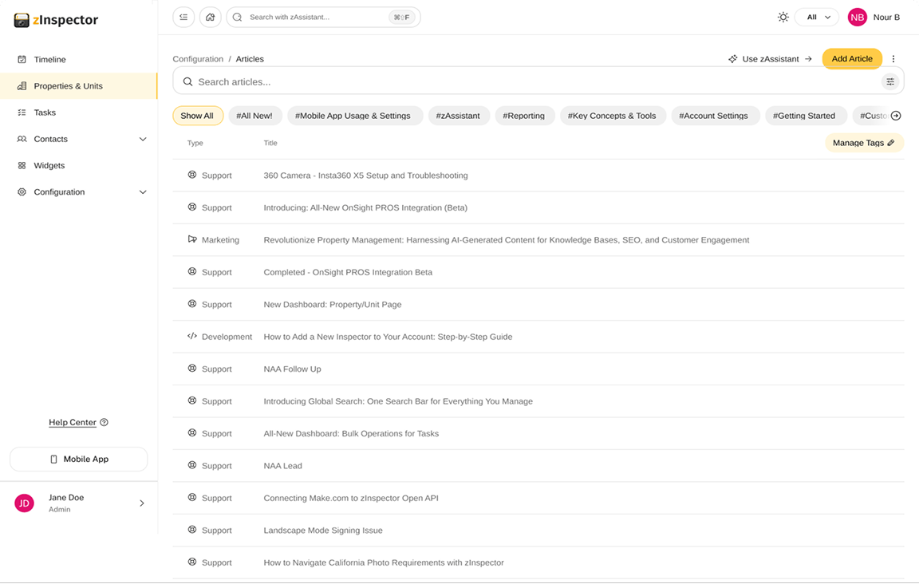Filter by #Reporting tag
Image resolution: width=919 pixels, height=588 pixels.
[x=524, y=116]
